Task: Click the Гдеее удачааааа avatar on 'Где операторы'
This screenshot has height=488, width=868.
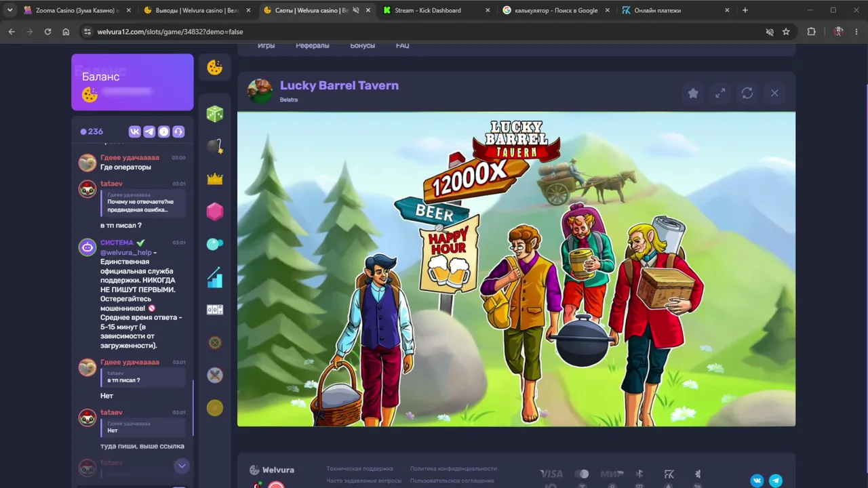Action: point(87,163)
